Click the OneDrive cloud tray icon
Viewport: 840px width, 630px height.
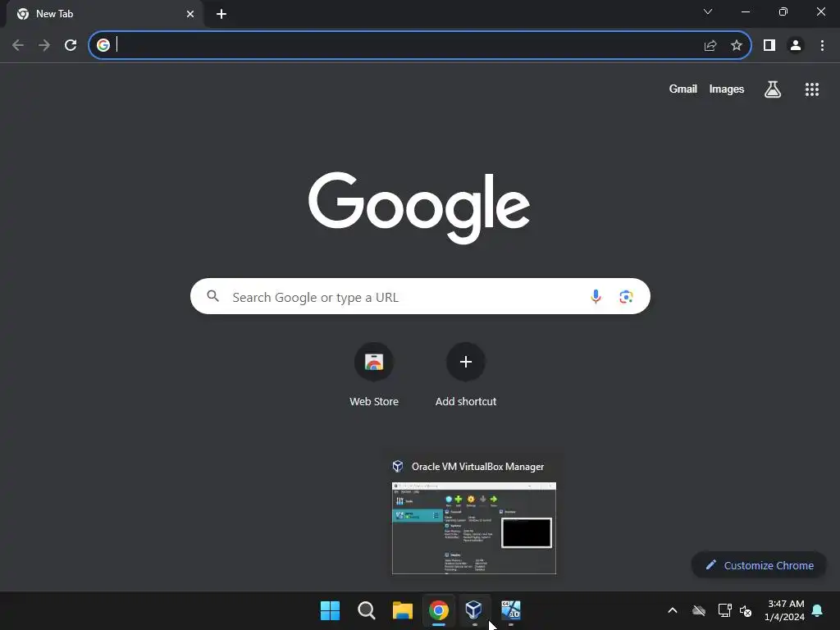click(x=699, y=610)
